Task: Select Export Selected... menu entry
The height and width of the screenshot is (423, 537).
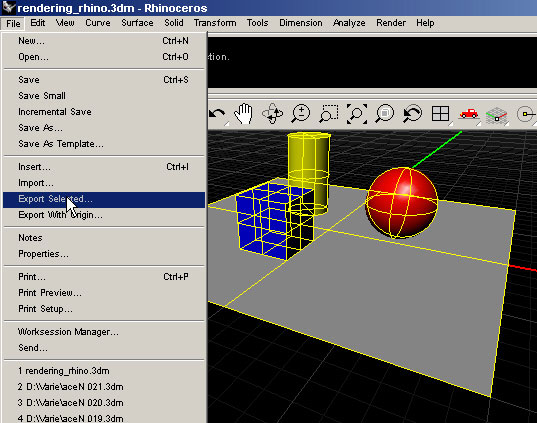Action: pyautogui.click(x=104, y=199)
